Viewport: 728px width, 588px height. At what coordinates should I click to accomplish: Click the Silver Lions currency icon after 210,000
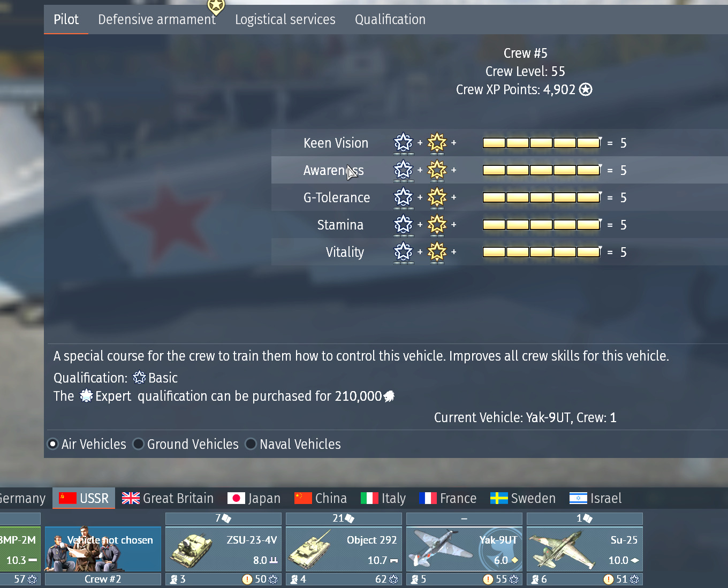point(389,396)
